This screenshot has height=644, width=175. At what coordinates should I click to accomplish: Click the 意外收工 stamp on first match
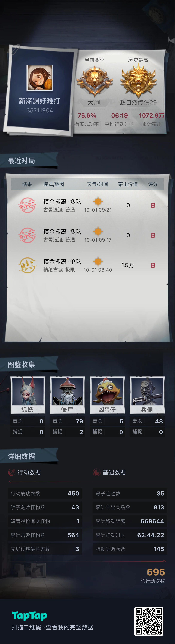tap(28, 205)
